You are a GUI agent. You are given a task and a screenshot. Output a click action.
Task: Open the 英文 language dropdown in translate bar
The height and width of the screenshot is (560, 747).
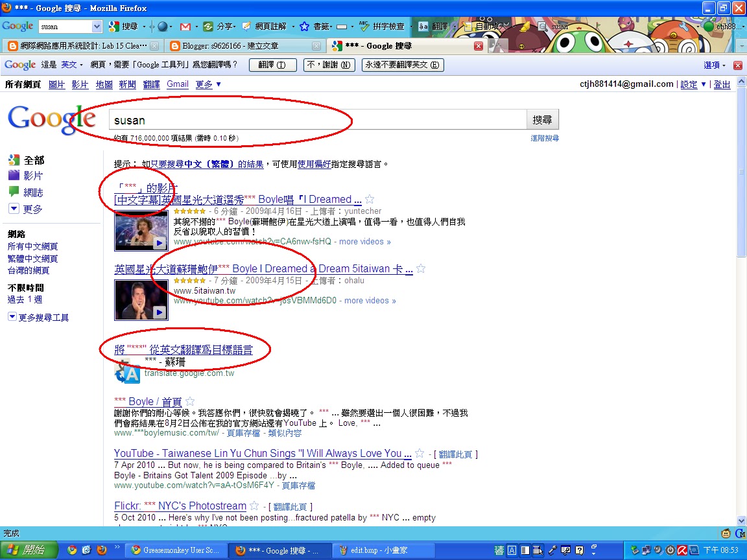(72, 65)
